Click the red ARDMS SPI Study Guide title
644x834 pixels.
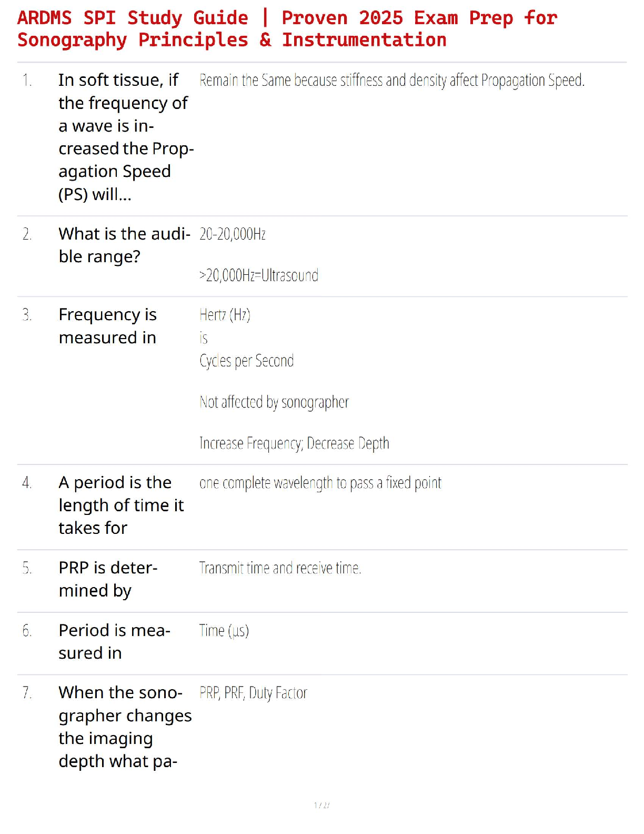click(287, 28)
